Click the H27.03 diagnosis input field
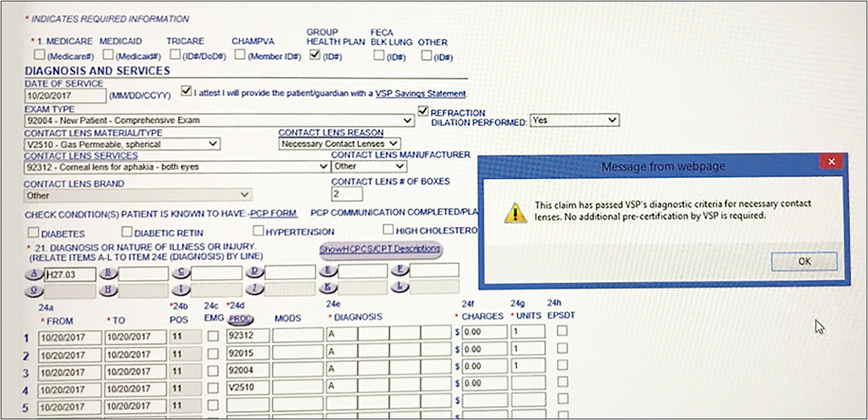 coord(70,274)
